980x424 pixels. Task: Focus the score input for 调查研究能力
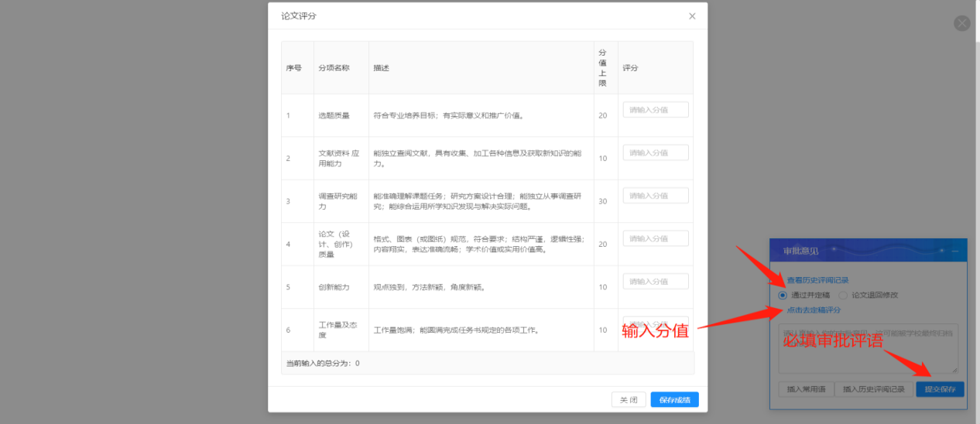[656, 196]
